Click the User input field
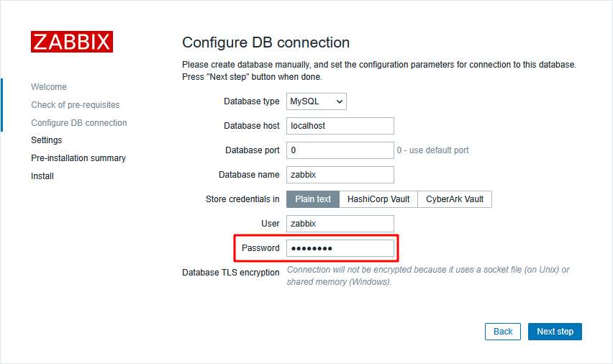This screenshot has width=613, height=364. 340,224
